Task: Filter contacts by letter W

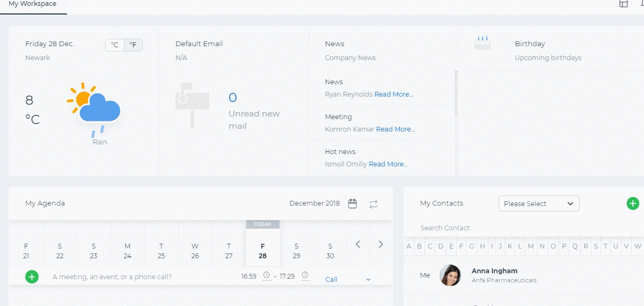Action: point(638,246)
